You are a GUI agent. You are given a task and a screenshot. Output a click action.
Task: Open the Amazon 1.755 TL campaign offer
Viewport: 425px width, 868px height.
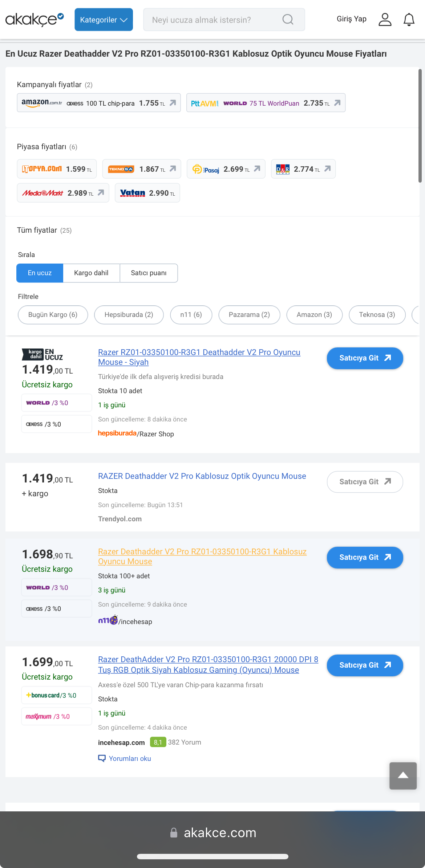[99, 103]
